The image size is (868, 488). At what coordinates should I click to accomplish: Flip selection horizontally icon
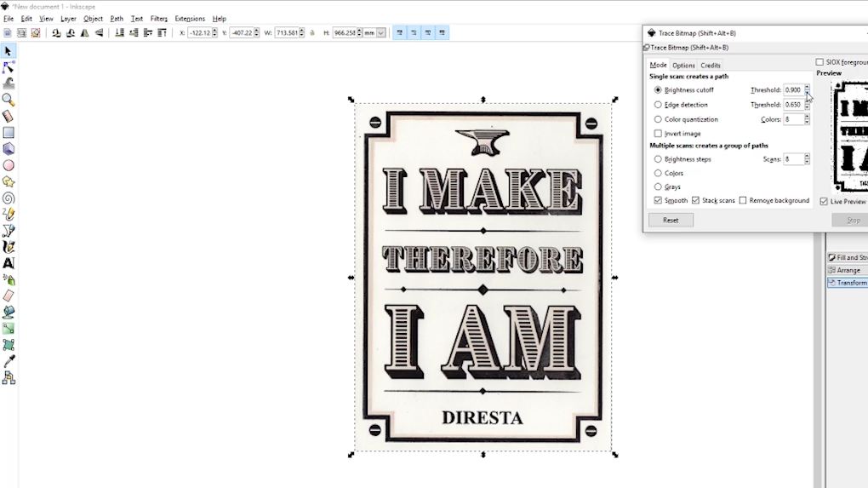pos(85,32)
